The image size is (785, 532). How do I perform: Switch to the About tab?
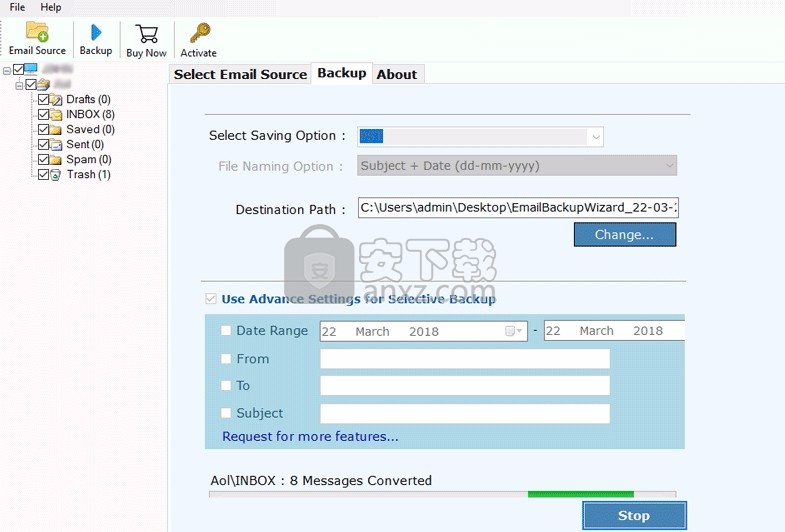[397, 74]
